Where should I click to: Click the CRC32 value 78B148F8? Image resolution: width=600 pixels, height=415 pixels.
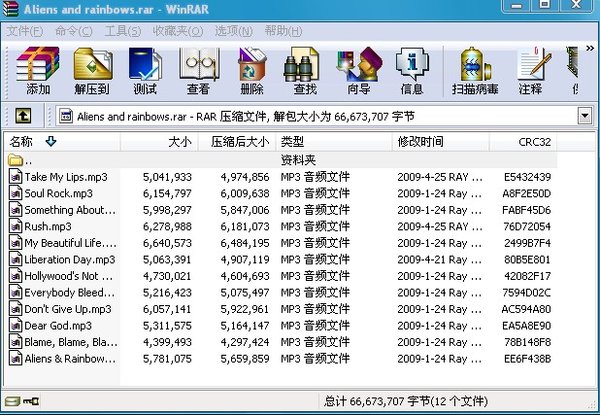pos(527,342)
